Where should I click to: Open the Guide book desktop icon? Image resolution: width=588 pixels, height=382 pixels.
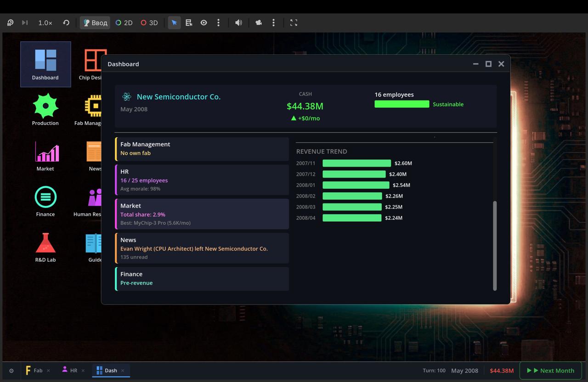tap(94, 246)
